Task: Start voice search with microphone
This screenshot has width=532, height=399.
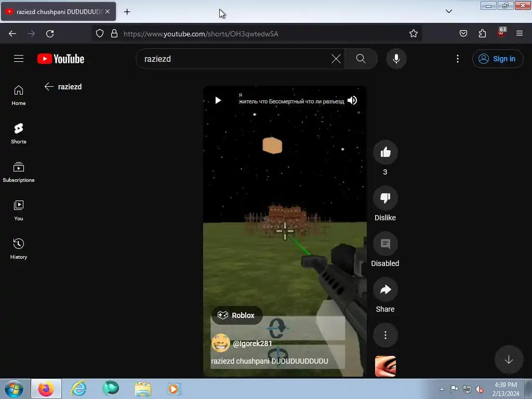Action: coord(396,59)
